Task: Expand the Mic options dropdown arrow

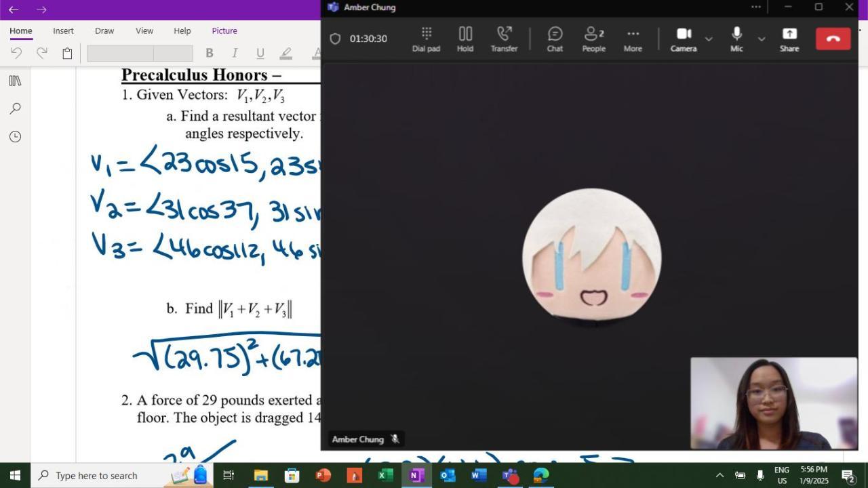Action: point(762,39)
